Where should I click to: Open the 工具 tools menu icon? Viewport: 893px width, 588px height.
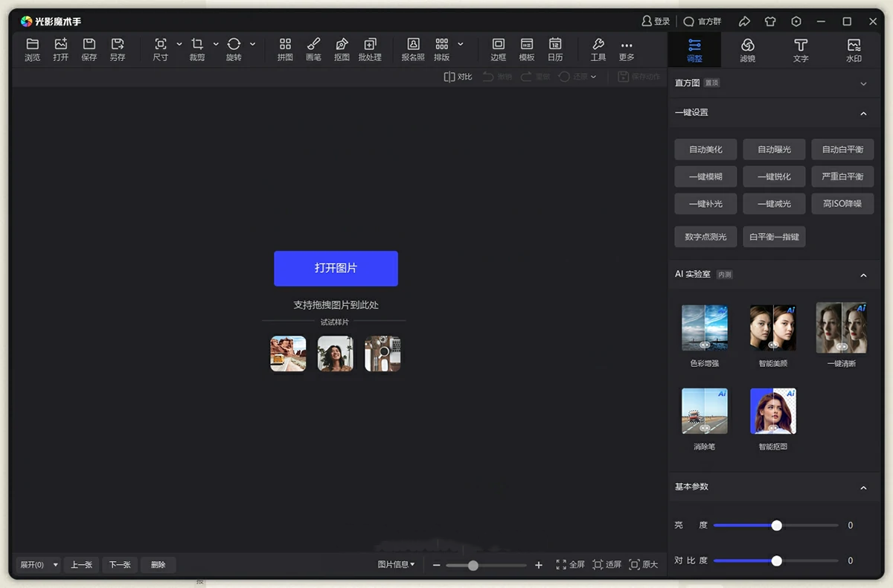[598, 50]
